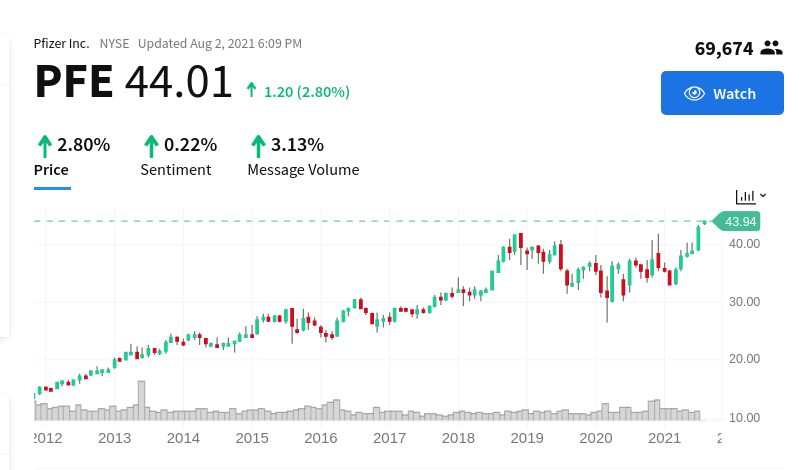This screenshot has height=470, width=809.
Task: Click the 2016 label on time axis
Action: (320, 438)
